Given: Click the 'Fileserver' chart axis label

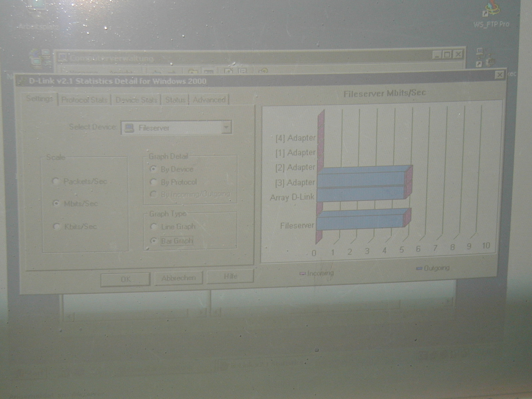Looking at the screenshot, I should [x=297, y=226].
